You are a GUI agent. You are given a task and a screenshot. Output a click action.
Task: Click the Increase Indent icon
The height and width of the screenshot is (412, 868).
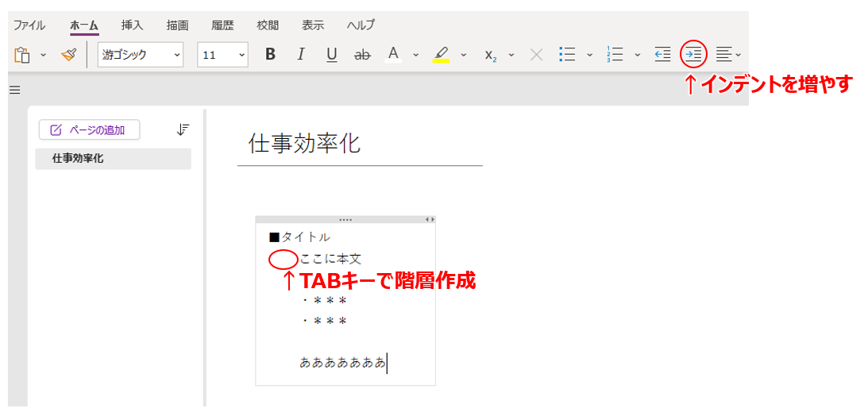tap(693, 54)
